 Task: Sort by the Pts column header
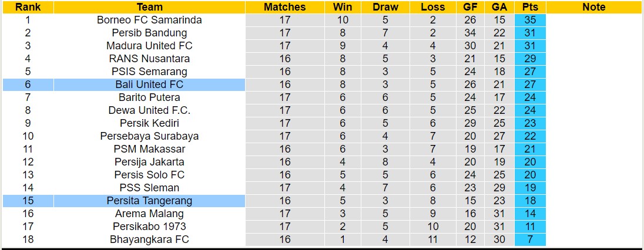point(529,7)
